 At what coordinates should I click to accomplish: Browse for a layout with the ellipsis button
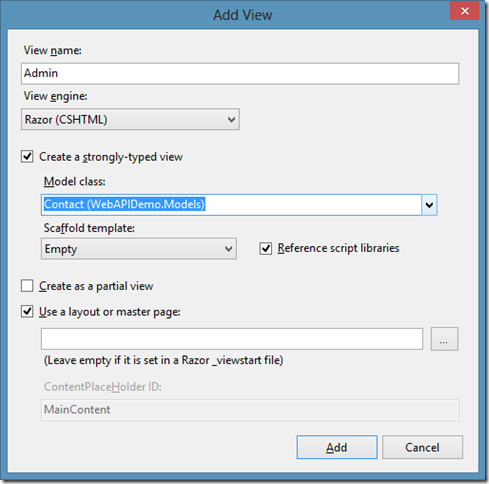click(x=444, y=339)
